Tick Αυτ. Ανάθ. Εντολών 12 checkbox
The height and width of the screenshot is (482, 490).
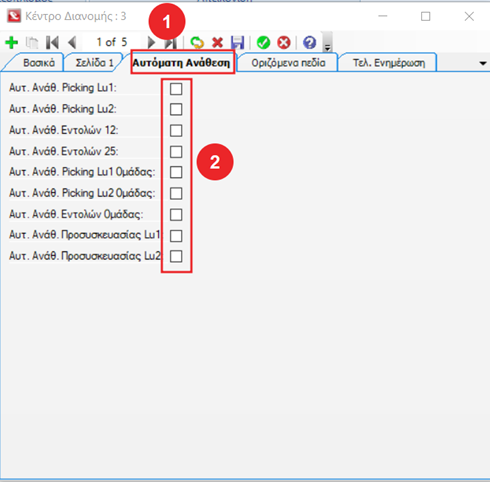[x=176, y=131]
